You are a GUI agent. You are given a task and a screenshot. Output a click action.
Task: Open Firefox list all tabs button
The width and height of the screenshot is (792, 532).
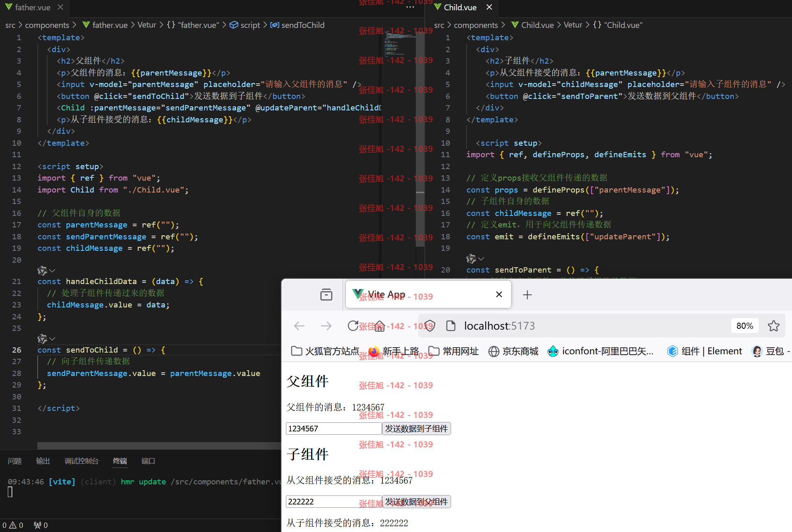pos(326,294)
